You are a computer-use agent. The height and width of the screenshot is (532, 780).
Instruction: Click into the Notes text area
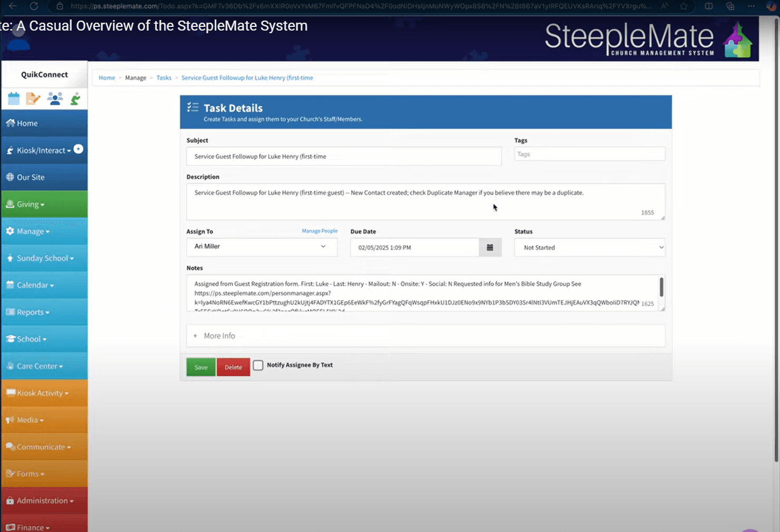pos(426,293)
